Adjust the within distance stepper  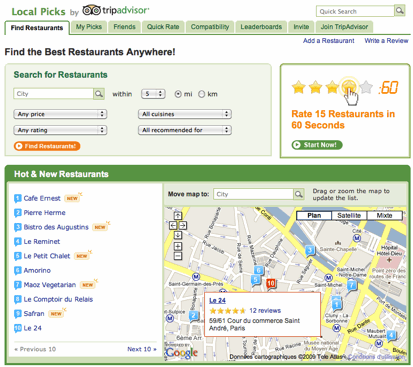coord(153,94)
